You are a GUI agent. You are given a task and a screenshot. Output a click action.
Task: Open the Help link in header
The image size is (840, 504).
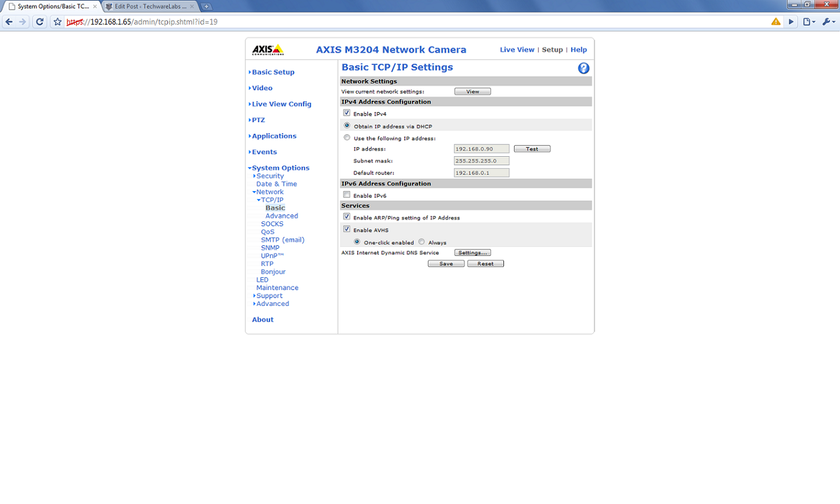click(x=579, y=50)
